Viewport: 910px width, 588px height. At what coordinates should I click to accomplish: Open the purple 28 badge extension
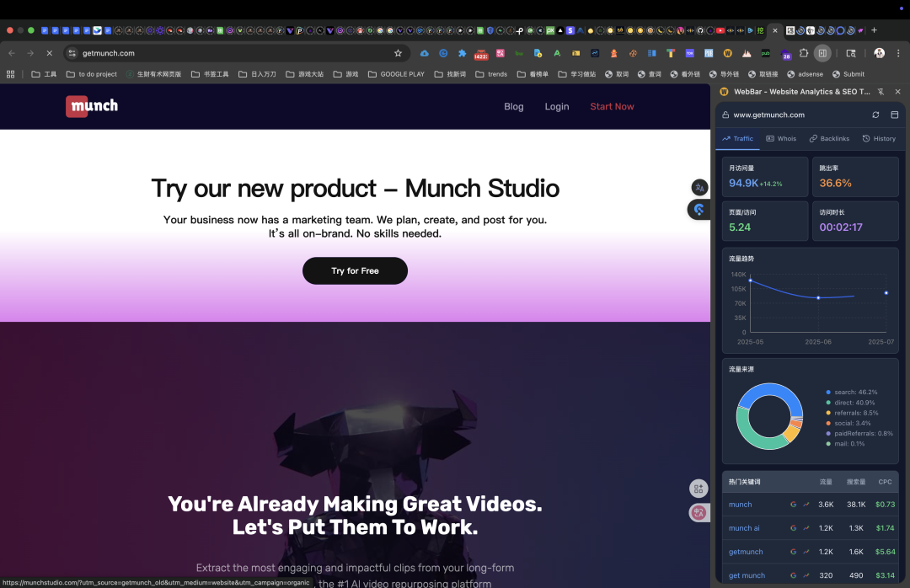tap(786, 55)
